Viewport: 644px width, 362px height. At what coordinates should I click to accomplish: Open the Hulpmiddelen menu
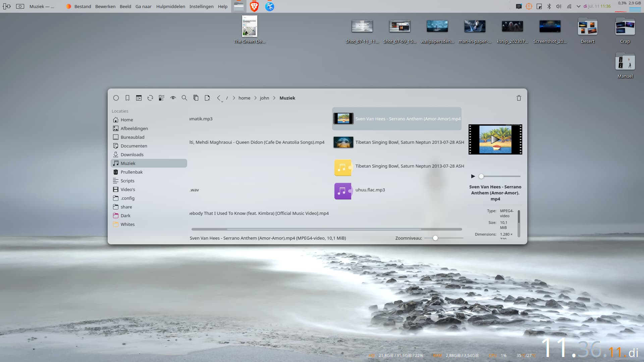[x=170, y=6]
